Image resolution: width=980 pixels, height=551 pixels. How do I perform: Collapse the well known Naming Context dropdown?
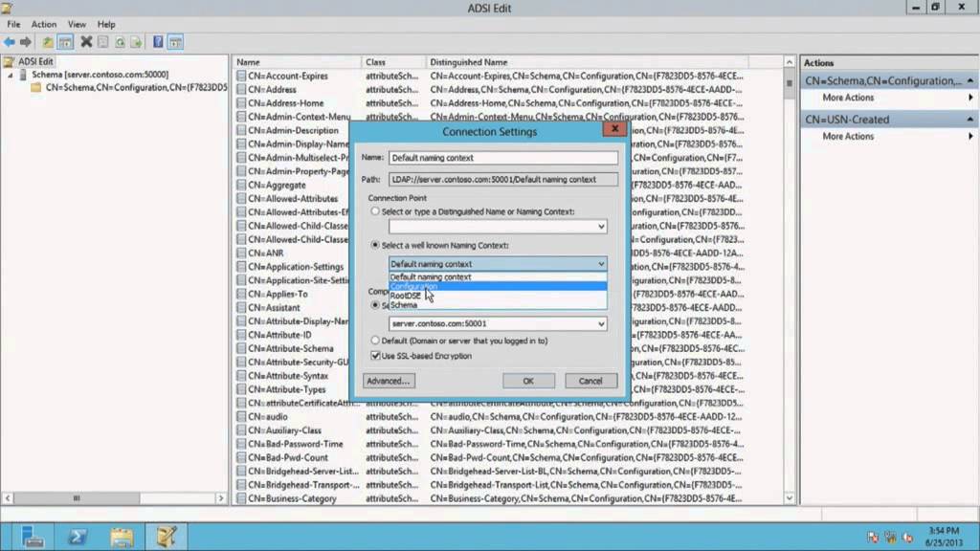tap(601, 264)
